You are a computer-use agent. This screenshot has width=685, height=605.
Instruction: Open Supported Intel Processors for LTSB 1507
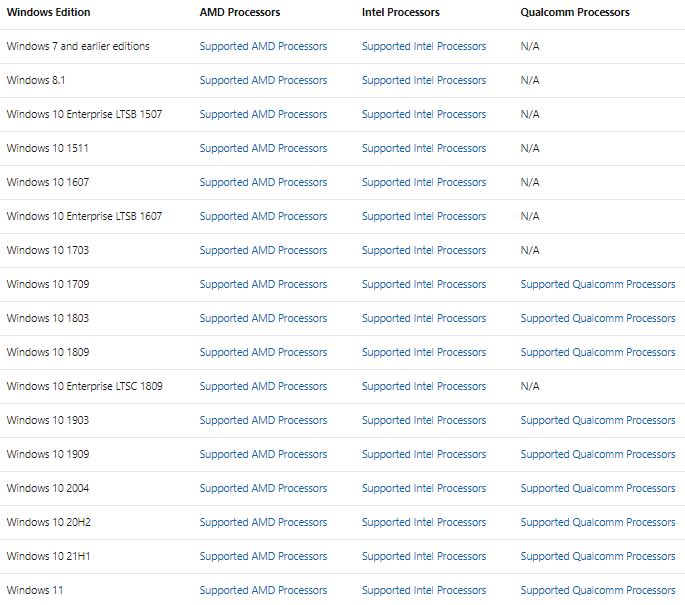pyautogui.click(x=424, y=114)
